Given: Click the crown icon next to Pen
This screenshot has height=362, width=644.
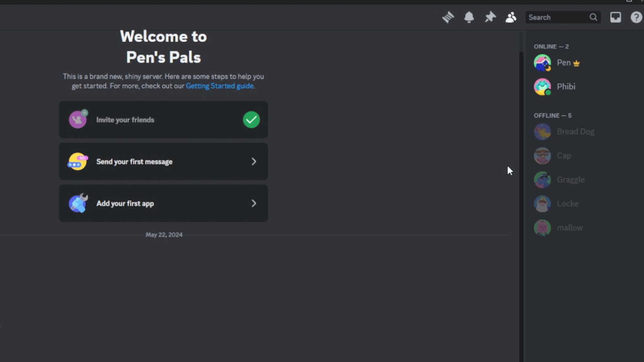Looking at the screenshot, I should pyautogui.click(x=576, y=63).
